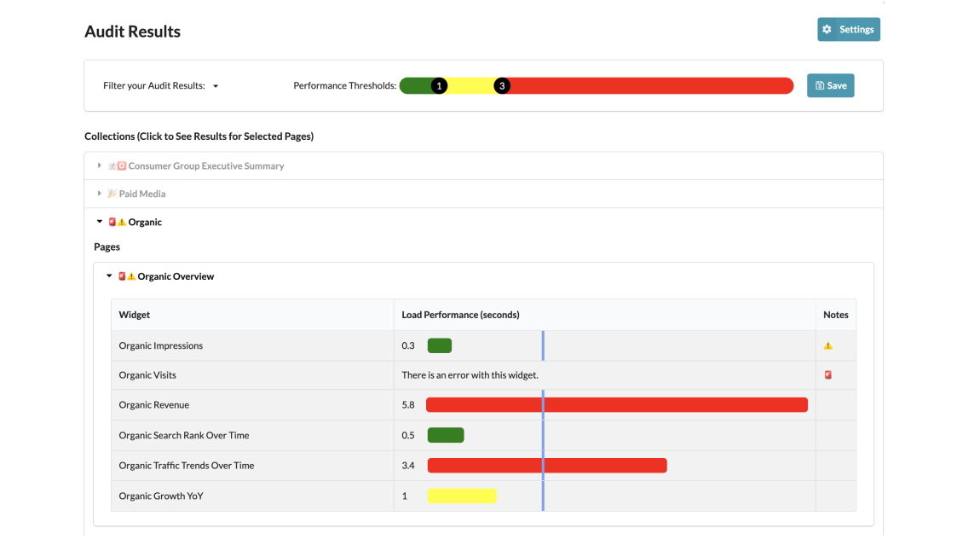This screenshot has height=551, width=980.
Task: Collapse the Organic collection
Action: coord(100,223)
